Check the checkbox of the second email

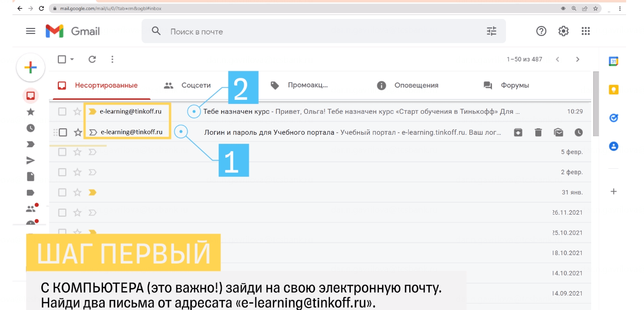click(62, 132)
